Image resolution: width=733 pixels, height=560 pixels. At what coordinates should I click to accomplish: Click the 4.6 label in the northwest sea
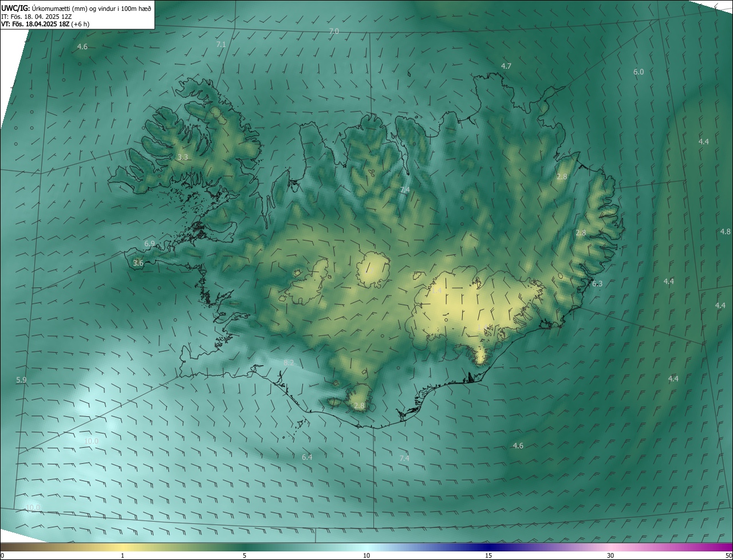point(82,47)
